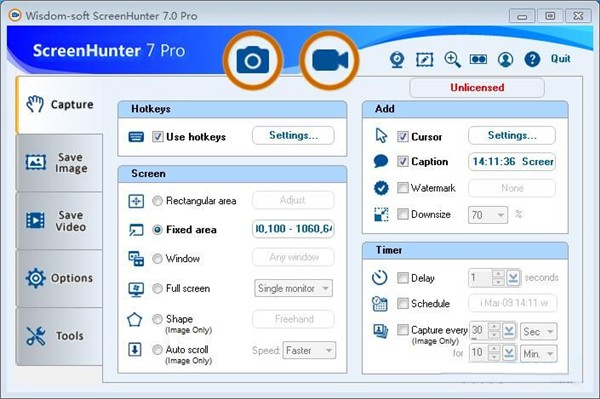Select the Full screen radio button
Viewport: 600px width, 399px height.
click(157, 288)
